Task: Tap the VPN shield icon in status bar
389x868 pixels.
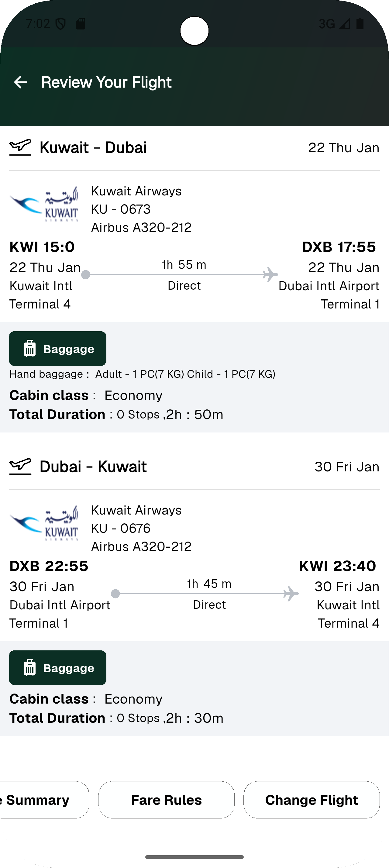Action: (x=60, y=24)
